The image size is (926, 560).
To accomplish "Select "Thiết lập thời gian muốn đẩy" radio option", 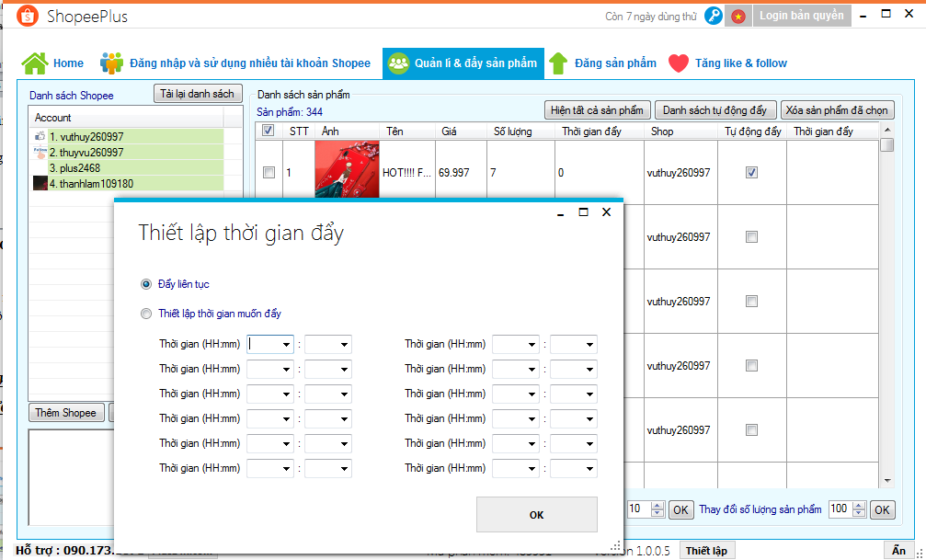I will (x=146, y=314).
